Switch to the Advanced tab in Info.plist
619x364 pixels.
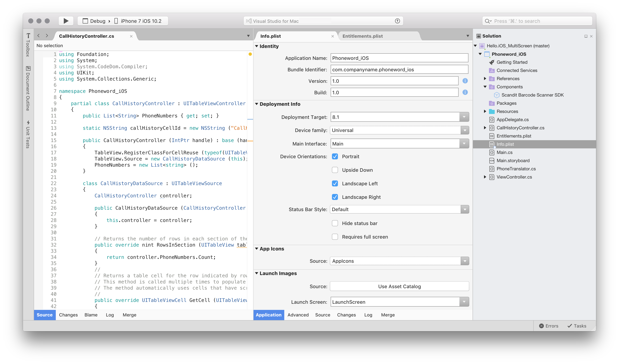pos(298,315)
